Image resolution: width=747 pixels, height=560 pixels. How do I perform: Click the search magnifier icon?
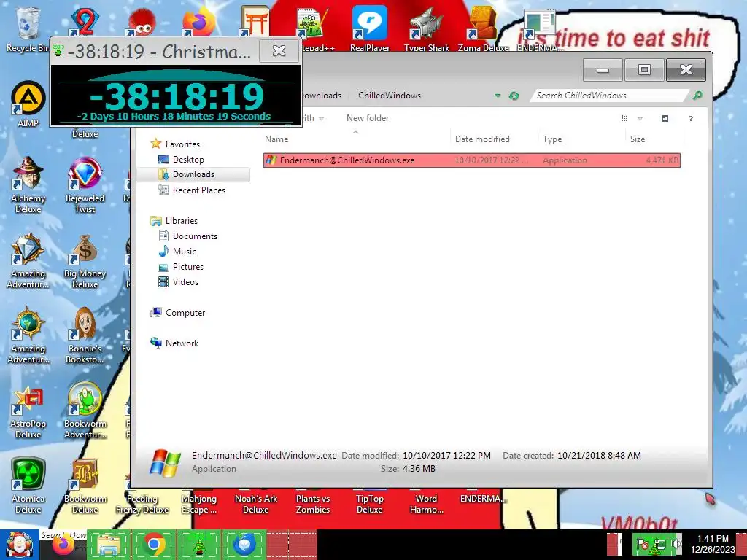click(697, 96)
